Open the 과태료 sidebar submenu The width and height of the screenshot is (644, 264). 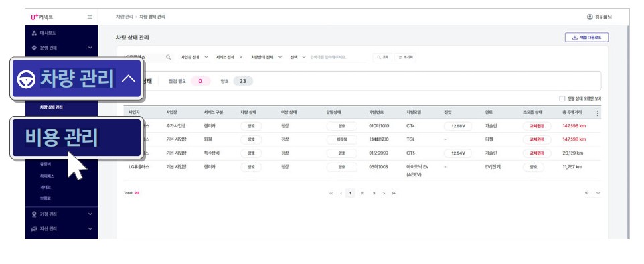45,187
